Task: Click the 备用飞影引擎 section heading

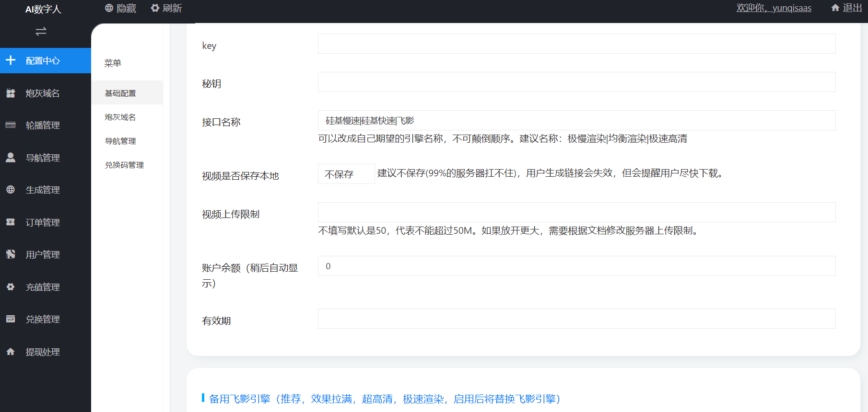Action: [x=385, y=399]
